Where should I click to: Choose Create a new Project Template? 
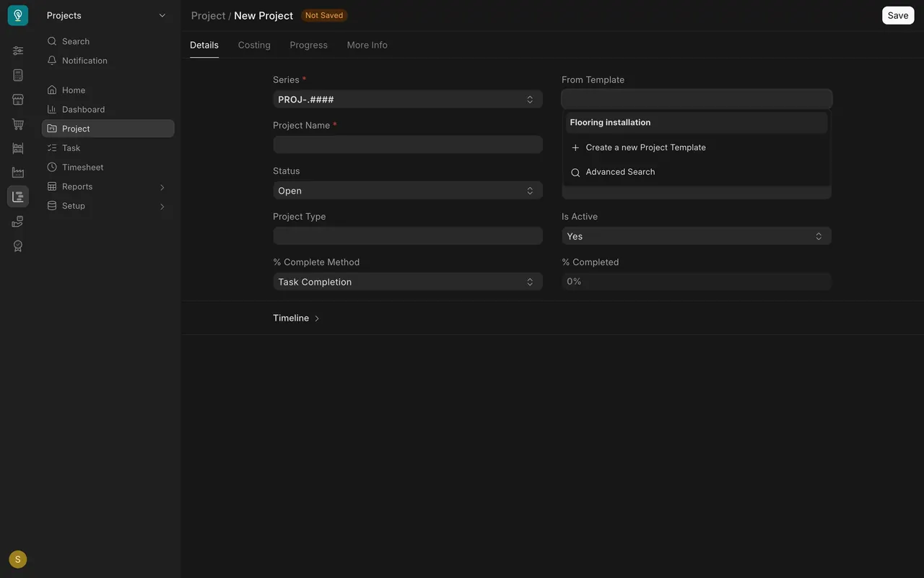(697, 147)
